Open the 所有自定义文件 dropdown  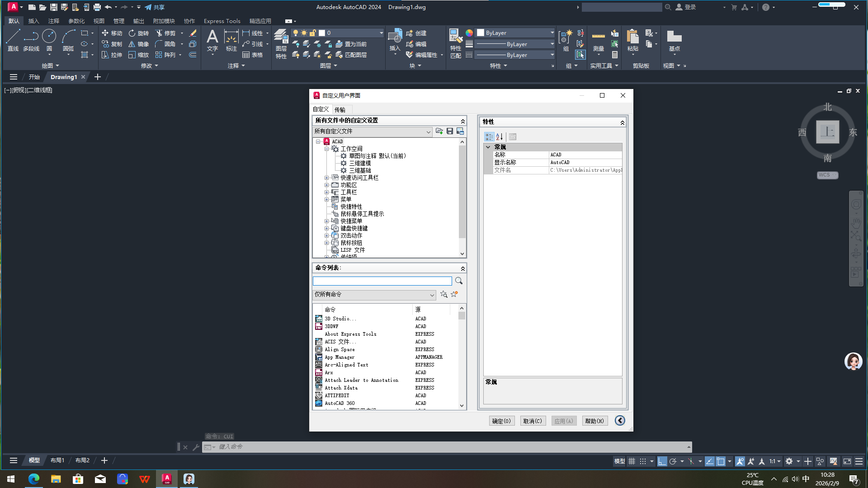[372, 131]
